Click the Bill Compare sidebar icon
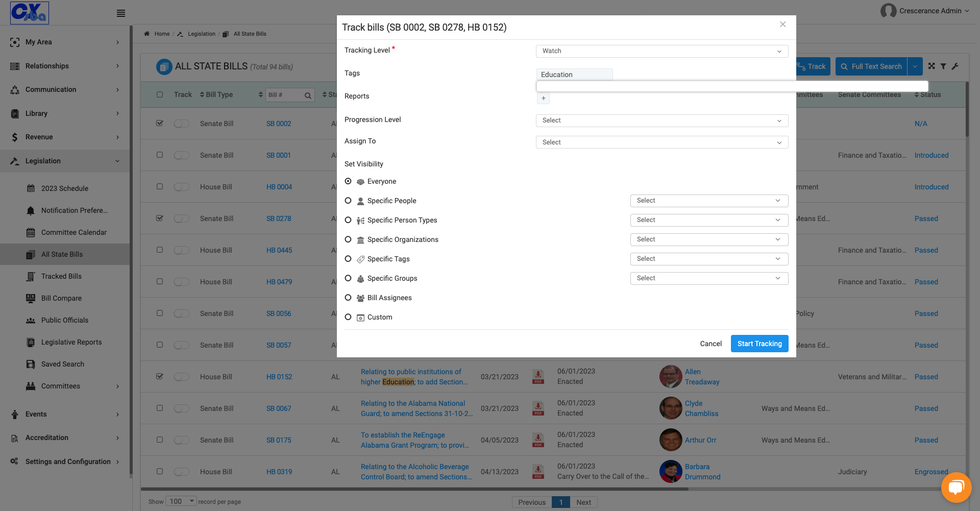Viewport: 980px width, 511px height. [31, 298]
